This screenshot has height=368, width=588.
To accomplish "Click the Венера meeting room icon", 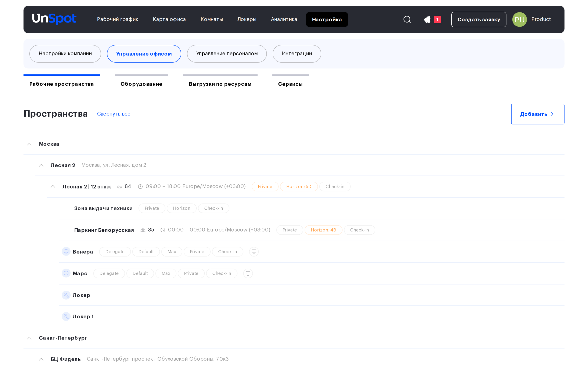I will click(66, 251).
